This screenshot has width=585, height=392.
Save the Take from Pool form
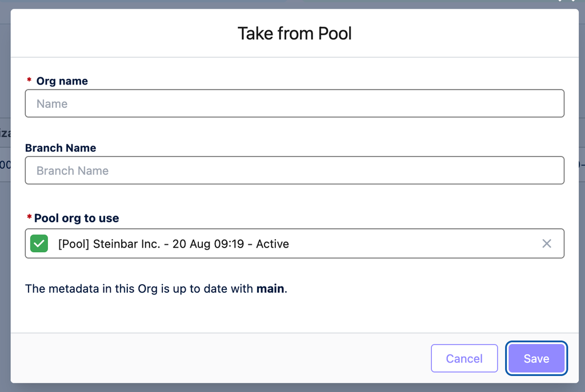(536, 358)
